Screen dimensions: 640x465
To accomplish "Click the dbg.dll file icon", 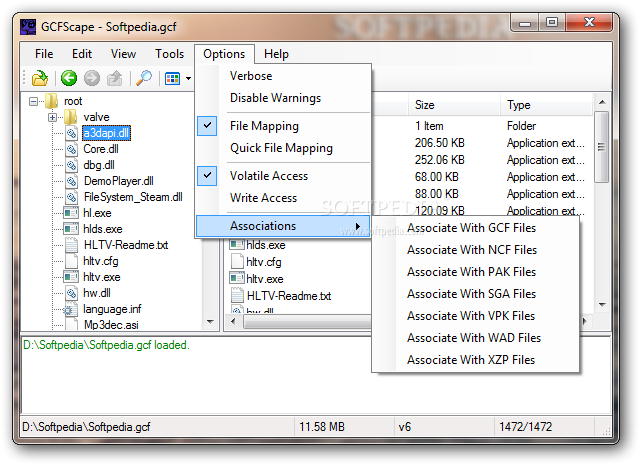I will pyautogui.click(x=71, y=165).
